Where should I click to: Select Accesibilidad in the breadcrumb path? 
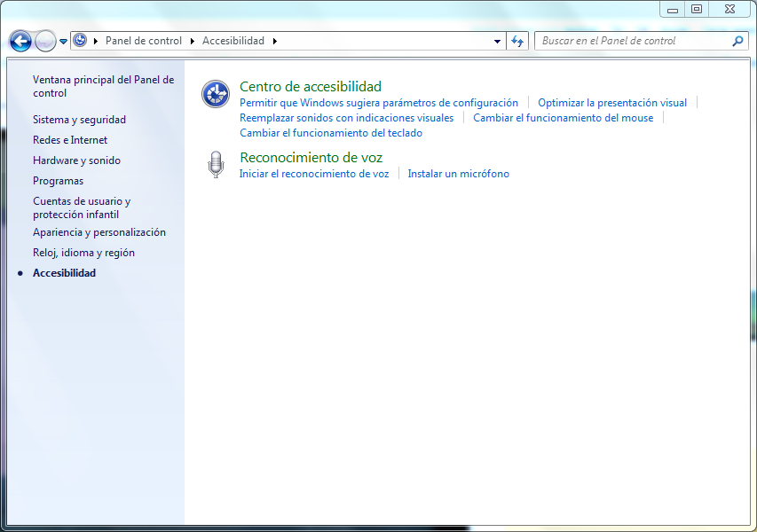tap(233, 41)
